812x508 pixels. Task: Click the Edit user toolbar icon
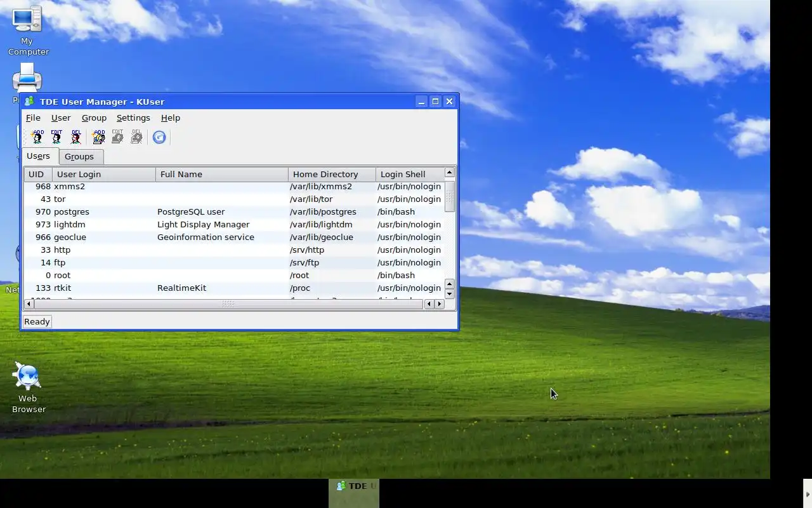tap(56, 137)
